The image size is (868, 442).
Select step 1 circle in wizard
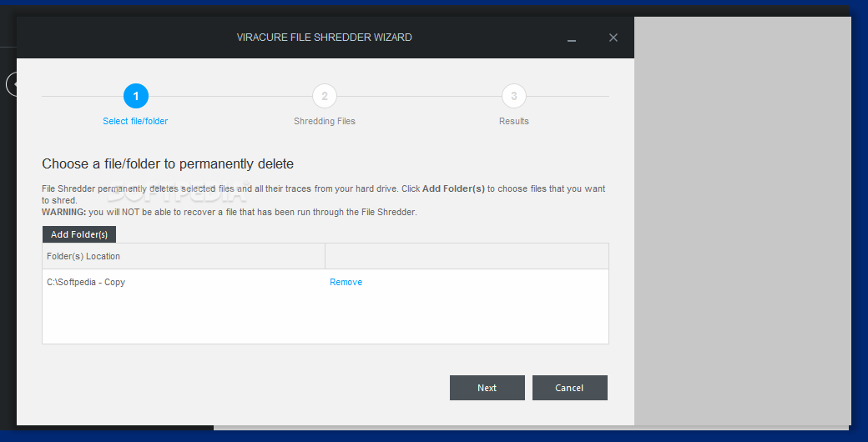pos(135,96)
